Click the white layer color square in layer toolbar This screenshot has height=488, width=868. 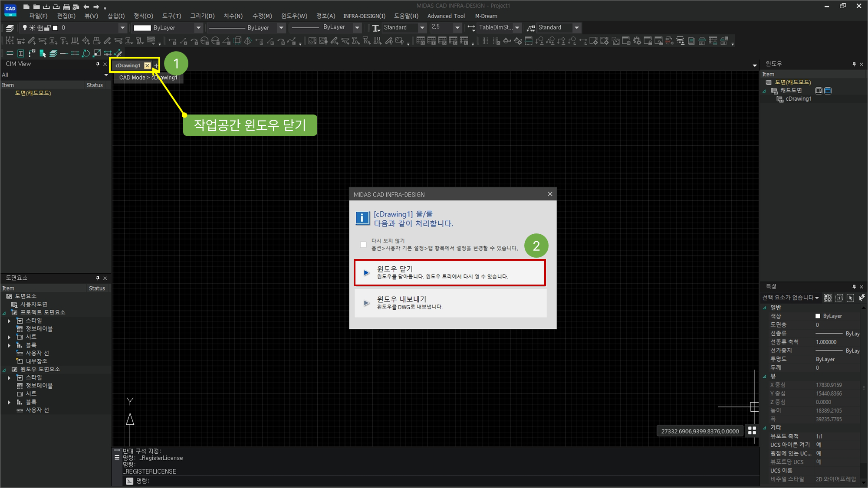click(56, 28)
